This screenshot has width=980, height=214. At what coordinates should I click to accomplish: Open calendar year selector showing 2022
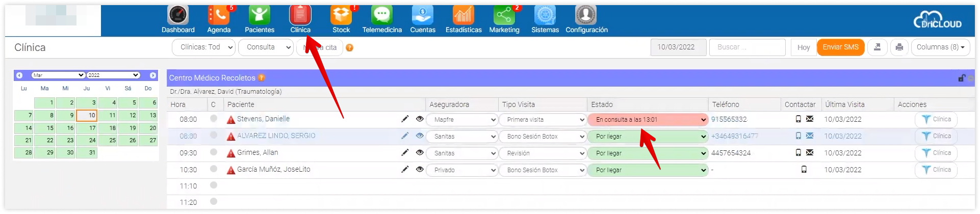113,75
